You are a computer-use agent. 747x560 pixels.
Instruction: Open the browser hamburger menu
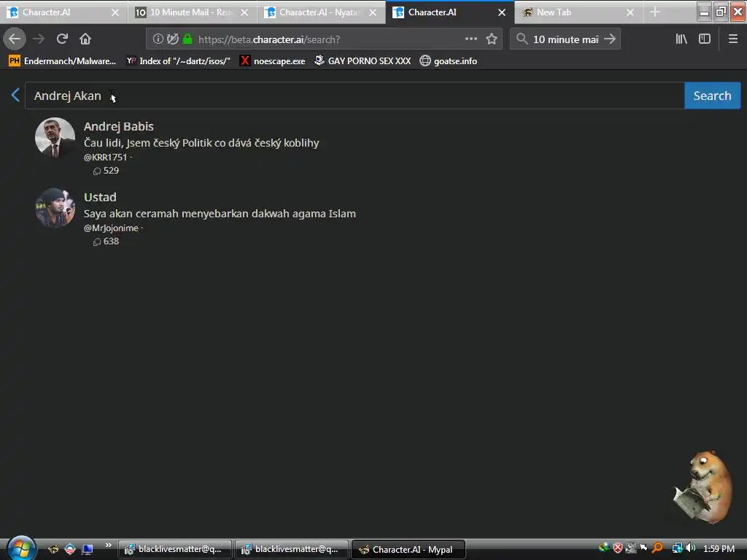732,39
